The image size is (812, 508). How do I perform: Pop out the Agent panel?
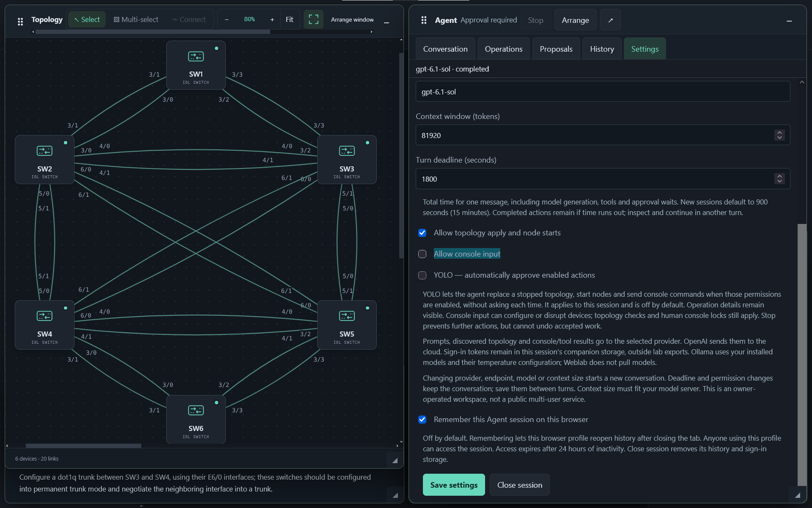[610, 20]
